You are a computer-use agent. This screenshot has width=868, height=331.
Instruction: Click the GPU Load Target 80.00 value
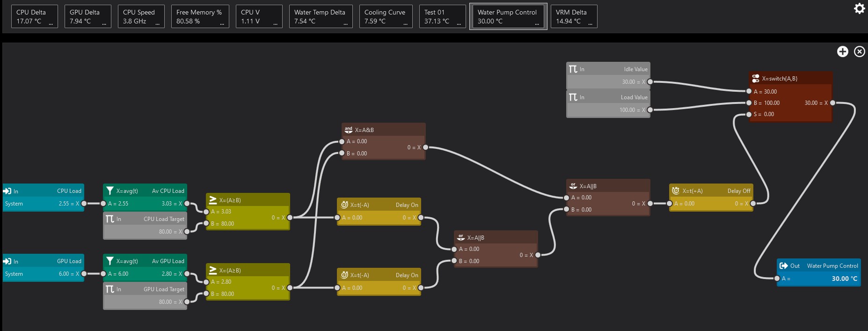point(165,302)
